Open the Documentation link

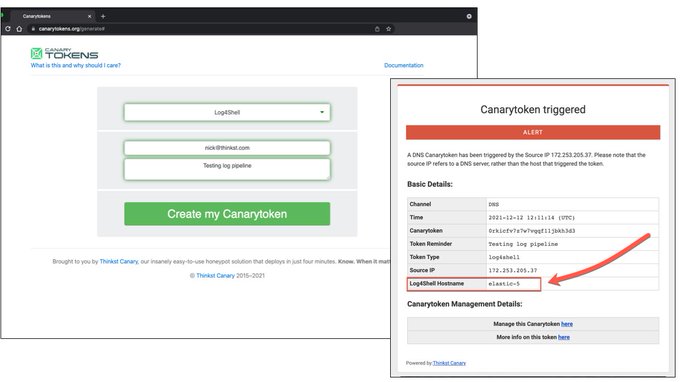click(x=403, y=65)
